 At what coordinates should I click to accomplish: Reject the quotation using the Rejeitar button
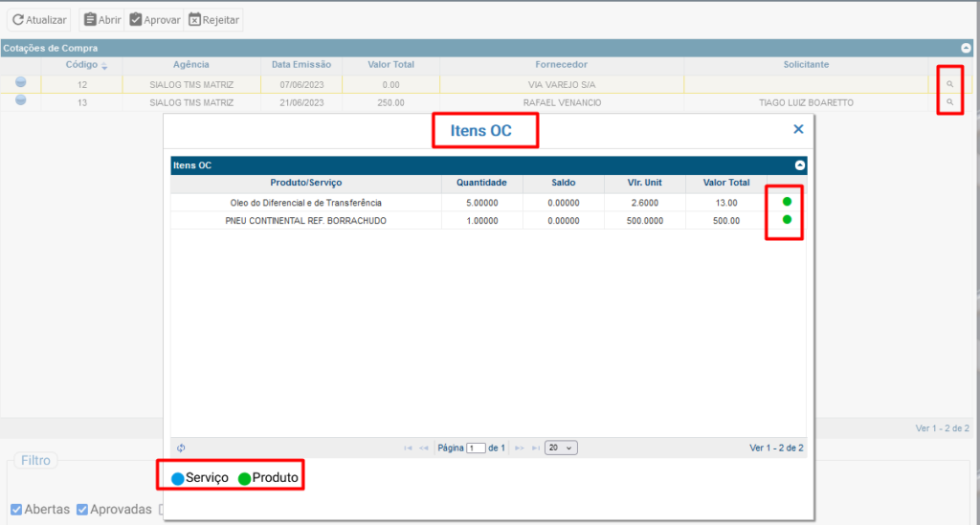tap(212, 19)
